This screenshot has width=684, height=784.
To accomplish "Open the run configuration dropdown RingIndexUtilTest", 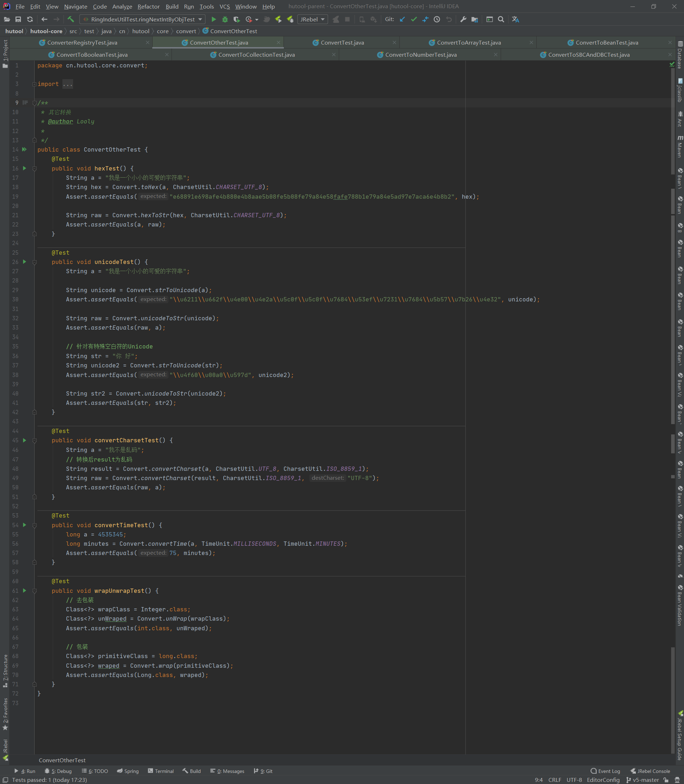I will tap(142, 20).
